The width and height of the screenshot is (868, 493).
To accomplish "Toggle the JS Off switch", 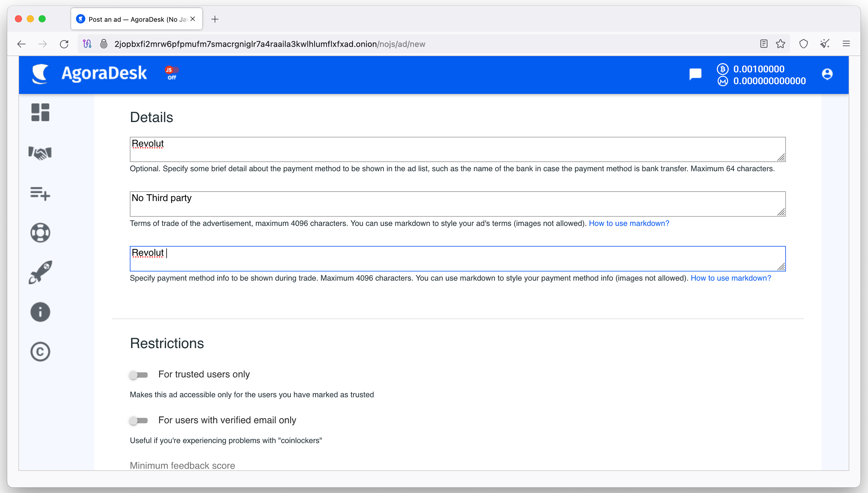I will coord(172,73).
